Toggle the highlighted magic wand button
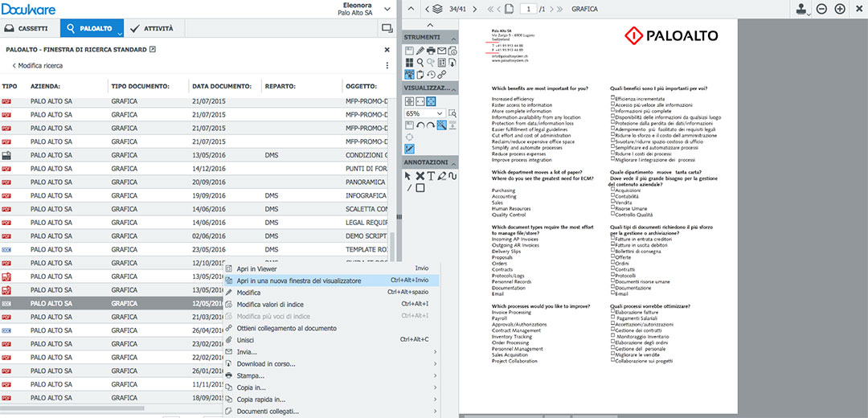868x418 pixels. coord(442,125)
